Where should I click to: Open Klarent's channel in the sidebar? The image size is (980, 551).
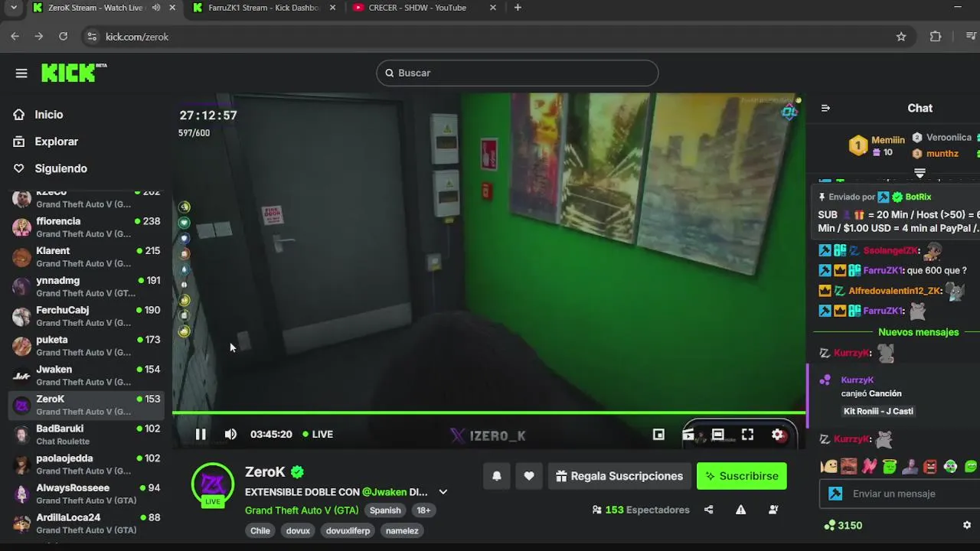coord(87,257)
